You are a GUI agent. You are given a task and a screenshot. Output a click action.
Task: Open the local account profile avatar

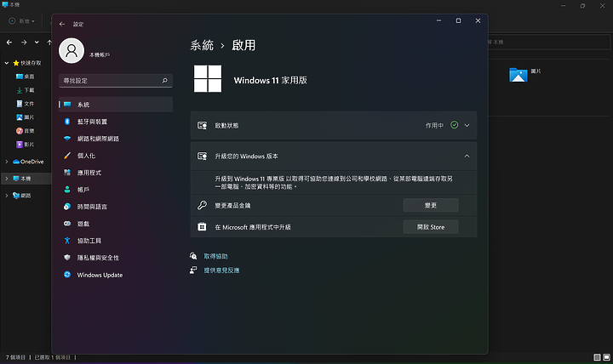pos(72,51)
